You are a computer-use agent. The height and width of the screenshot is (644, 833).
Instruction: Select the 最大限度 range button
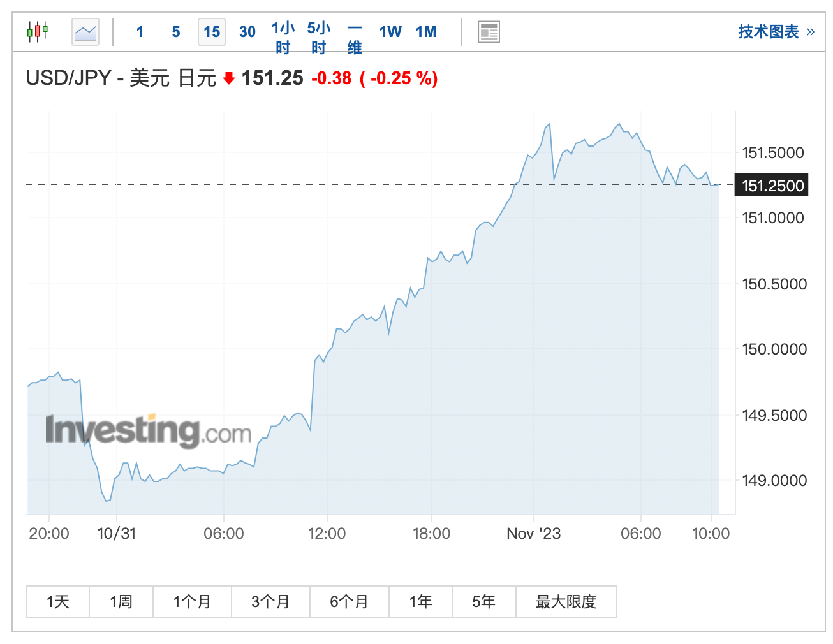tap(566, 601)
